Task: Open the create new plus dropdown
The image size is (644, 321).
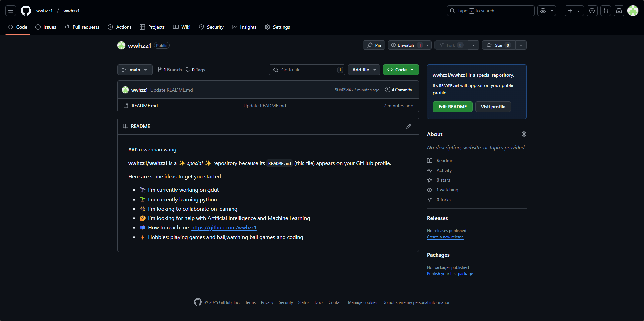Action: point(574,11)
